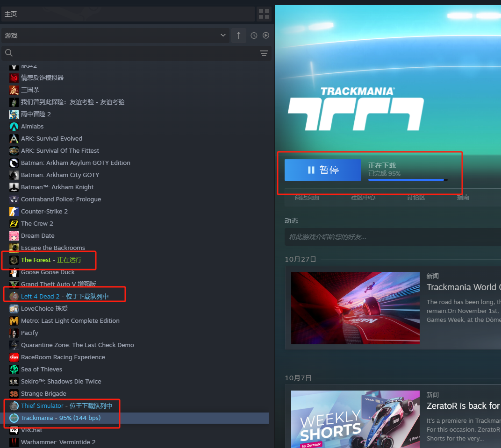The image size is (501, 448).
Task: Select Sekiro: Shadows Die Twice entry
Action: coord(61,382)
